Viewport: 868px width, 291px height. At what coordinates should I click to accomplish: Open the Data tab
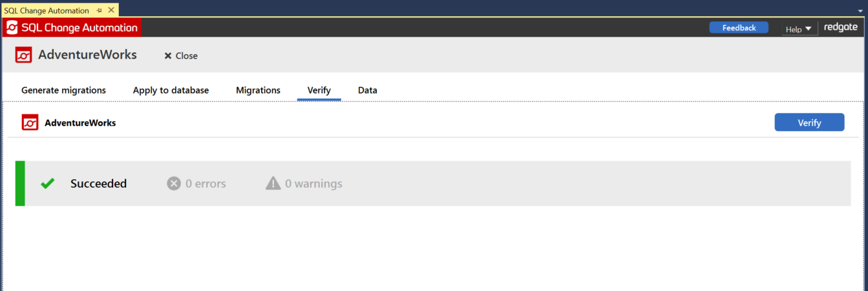point(368,90)
